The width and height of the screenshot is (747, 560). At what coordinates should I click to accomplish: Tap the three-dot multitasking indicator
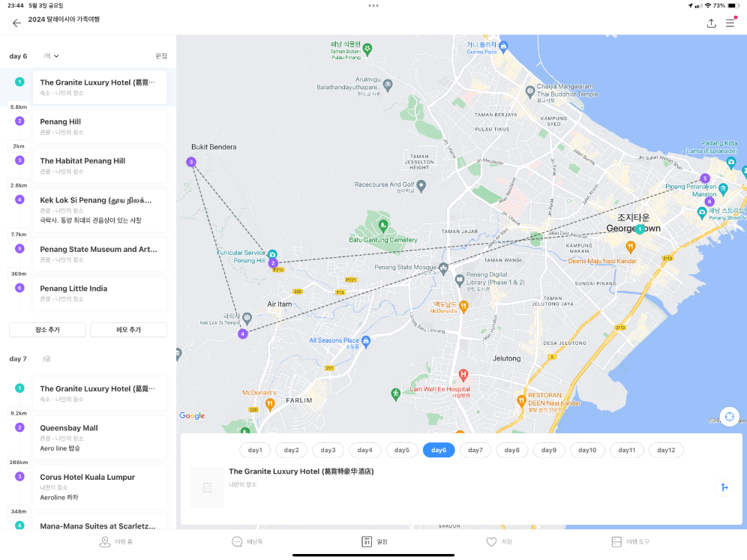tap(373, 6)
